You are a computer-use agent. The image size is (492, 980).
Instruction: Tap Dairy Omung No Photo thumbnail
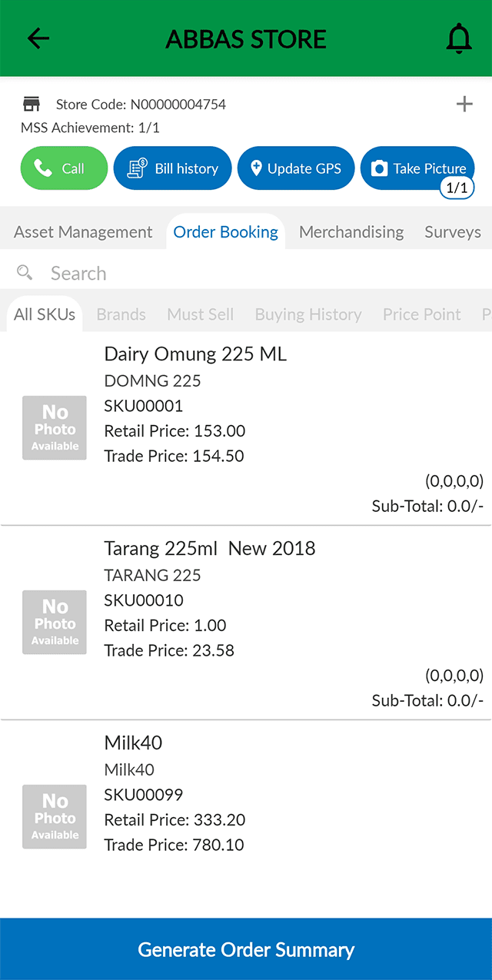click(x=55, y=428)
